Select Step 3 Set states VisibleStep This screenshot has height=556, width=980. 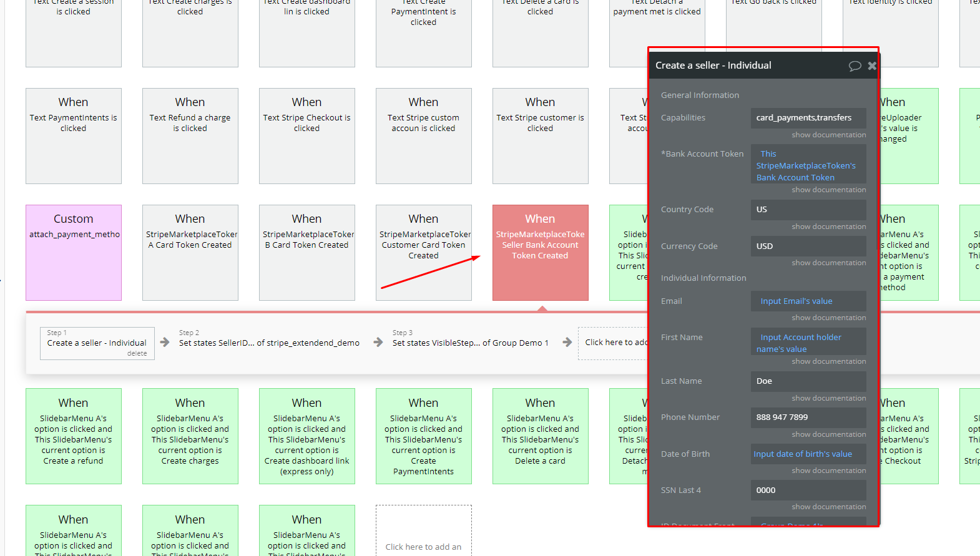click(x=471, y=343)
